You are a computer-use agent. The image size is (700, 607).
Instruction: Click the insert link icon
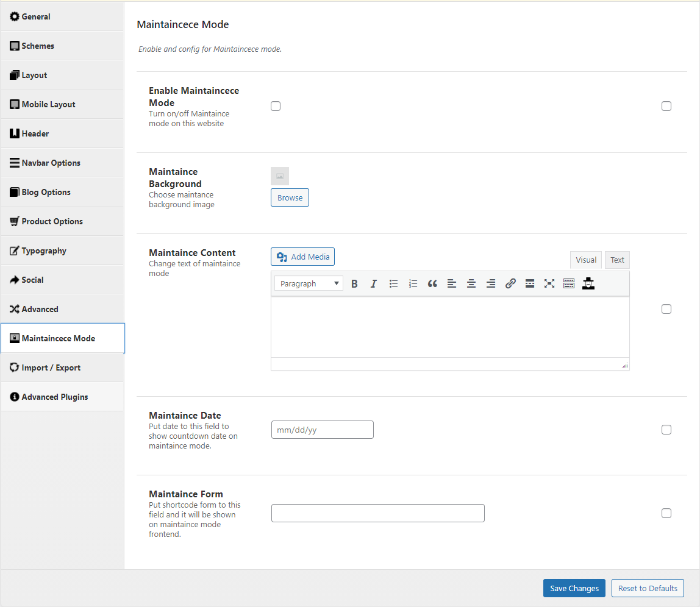[x=510, y=283]
